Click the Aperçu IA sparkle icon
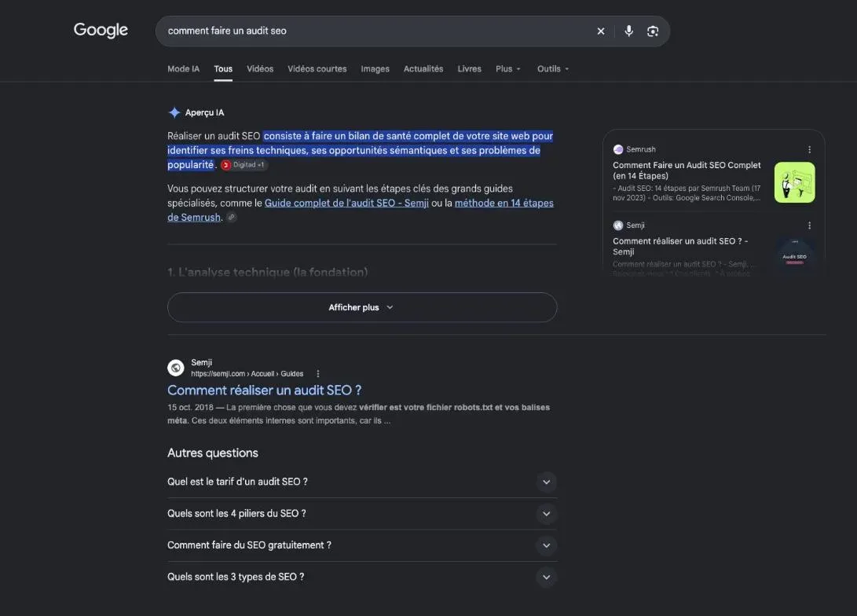 [174, 112]
